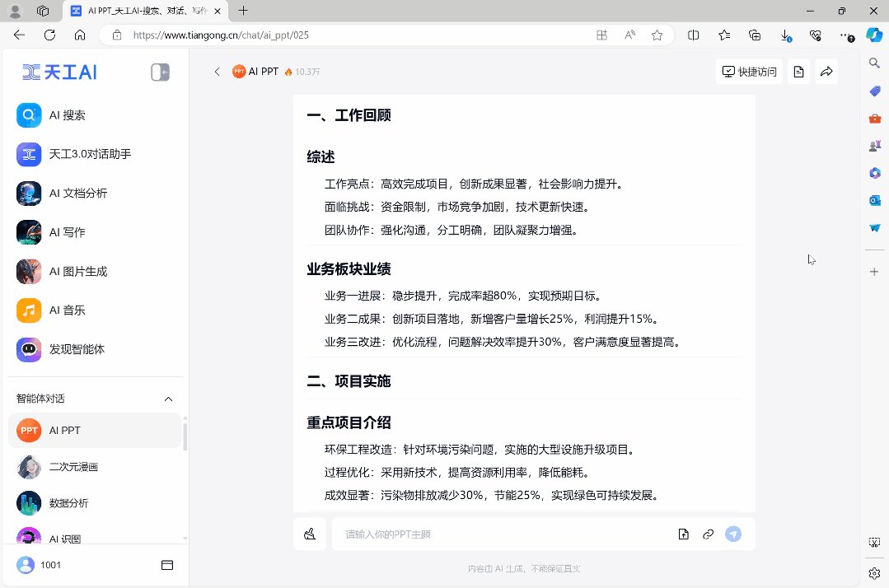Viewport: 889px width, 588px height.
Task: Send with the paper plane icon
Action: point(732,534)
